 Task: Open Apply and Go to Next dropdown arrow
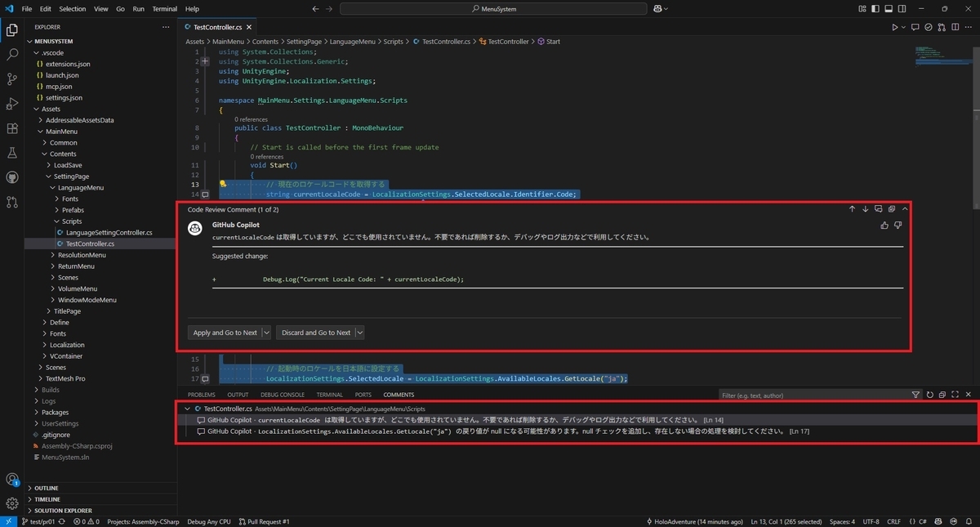266,333
